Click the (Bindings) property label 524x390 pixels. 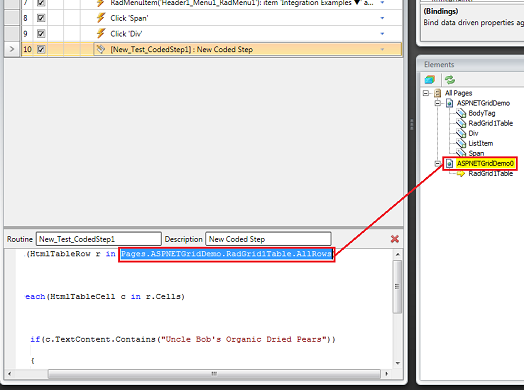(441, 11)
